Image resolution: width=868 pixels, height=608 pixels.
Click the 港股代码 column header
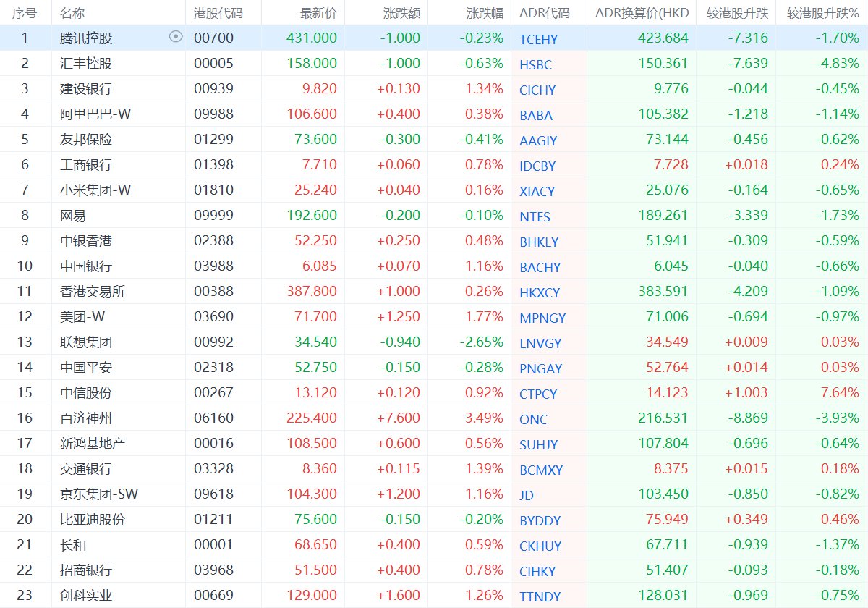[x=218, y=13]
